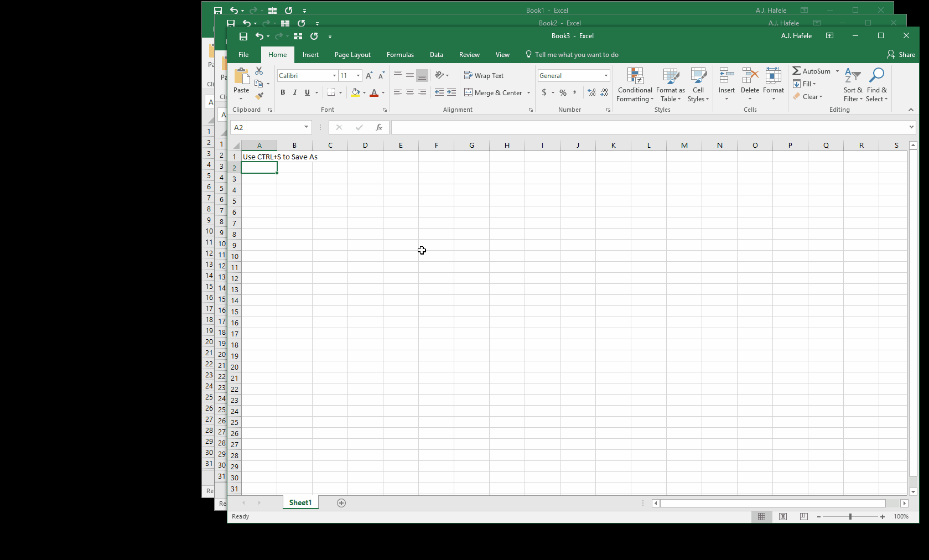929x560 pixels.
Task: Add a new sheet with plus icon
Action: click(x=341, y=503)
